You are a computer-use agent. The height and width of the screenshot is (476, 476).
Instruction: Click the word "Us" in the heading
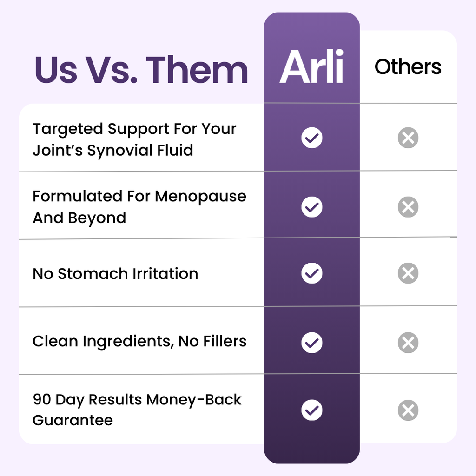[x=56, y=70]
